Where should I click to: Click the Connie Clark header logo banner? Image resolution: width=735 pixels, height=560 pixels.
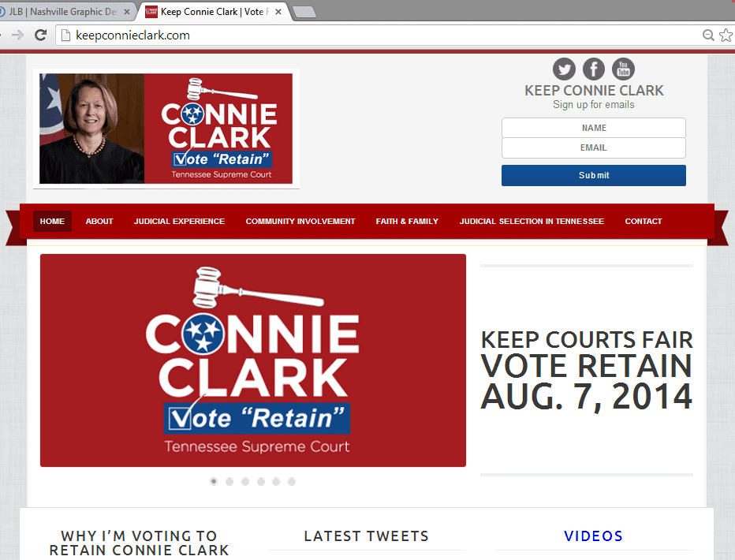(166, 129)
